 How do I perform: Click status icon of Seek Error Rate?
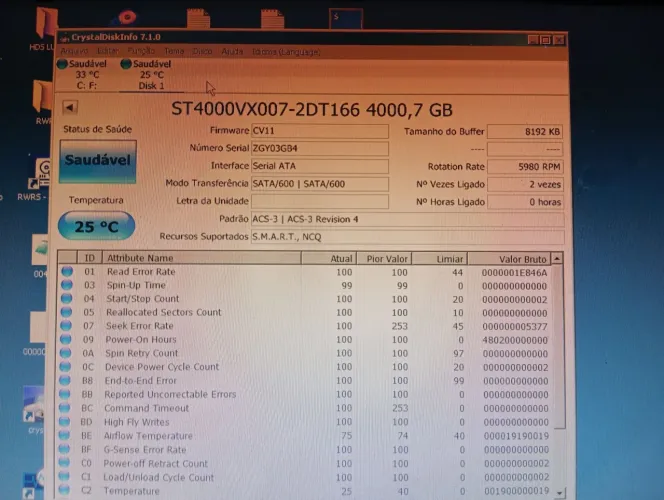pos(66,326)
